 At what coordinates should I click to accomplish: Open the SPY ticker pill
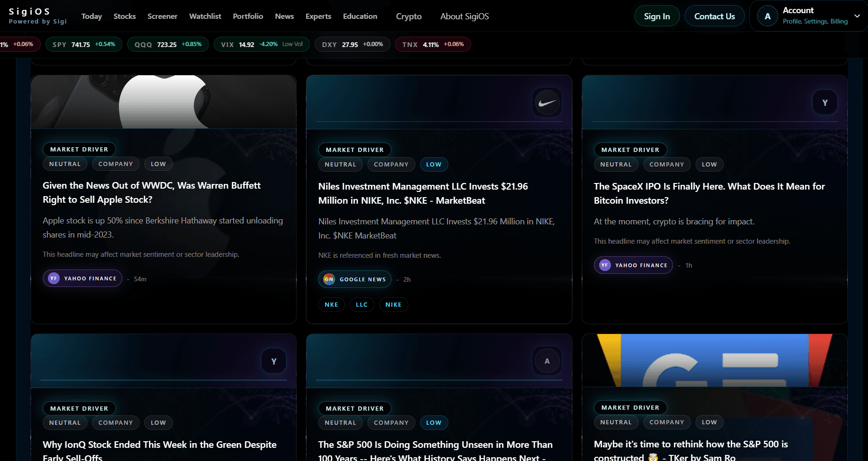click(84, 45)
